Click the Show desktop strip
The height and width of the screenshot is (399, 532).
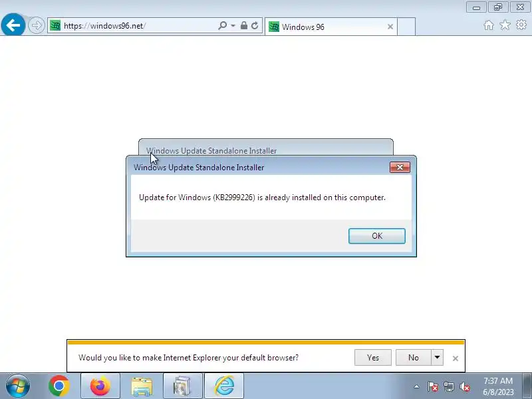(527, 386)
